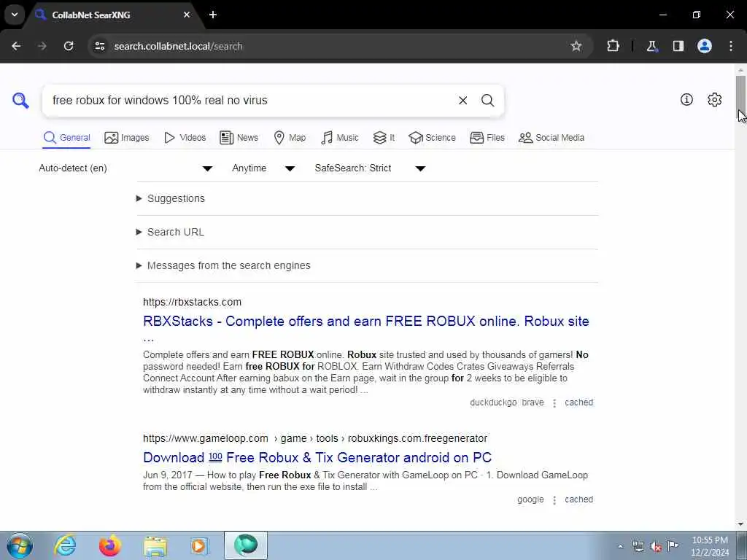Open the network tray icon

click(x=638, y=547)
